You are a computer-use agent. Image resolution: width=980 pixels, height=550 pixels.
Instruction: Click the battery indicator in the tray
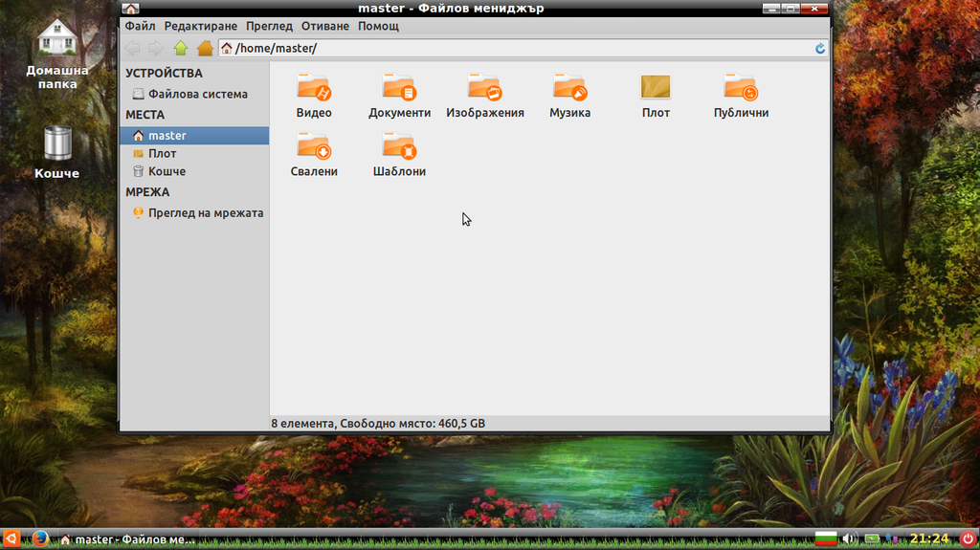point(872,539)
